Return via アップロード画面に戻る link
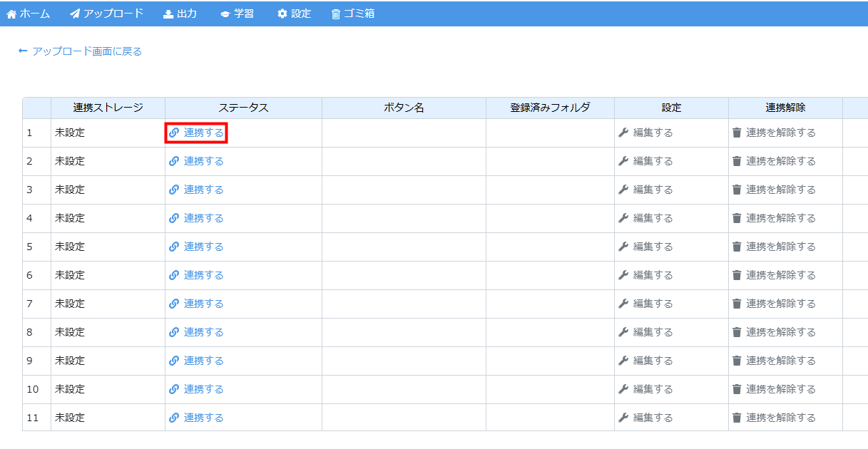Viewport: 868px width, 449px height. [x=86, y=51]
